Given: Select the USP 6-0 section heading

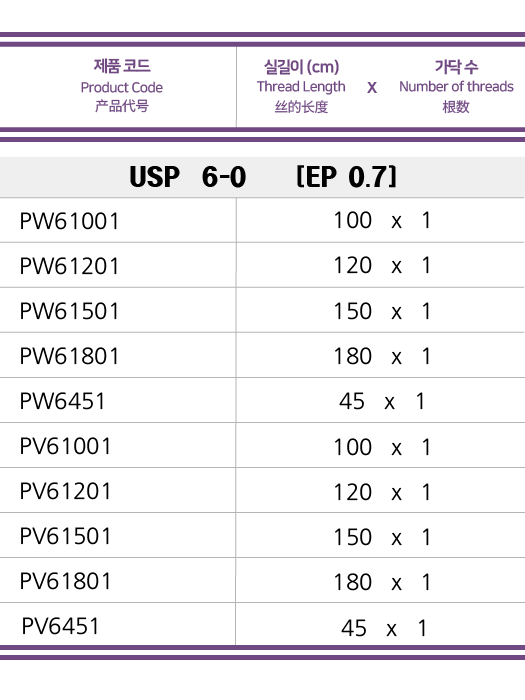Looking at the screenshot, I should click(188, 177).
